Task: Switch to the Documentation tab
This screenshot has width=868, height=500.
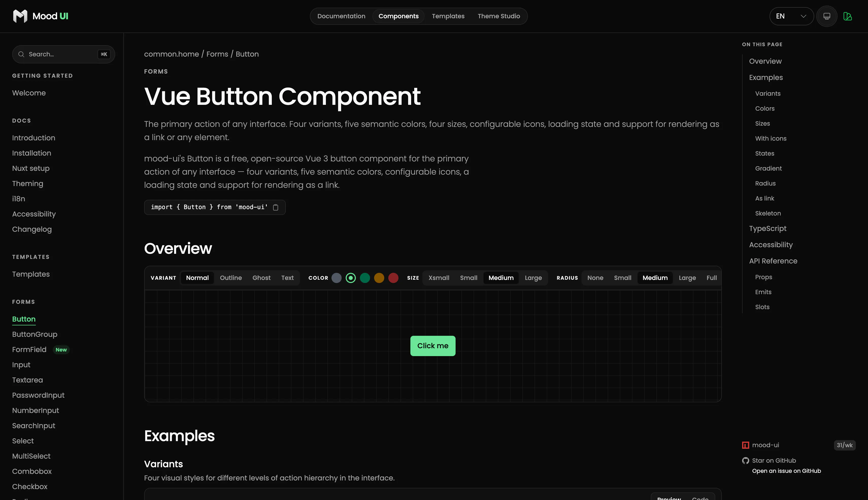Action: [341, 16]
